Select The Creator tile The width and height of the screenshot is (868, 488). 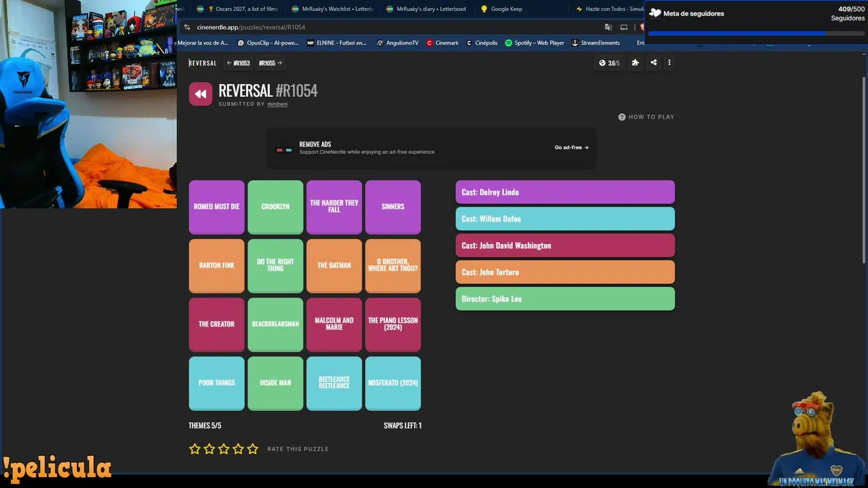(x=217, y=325)
